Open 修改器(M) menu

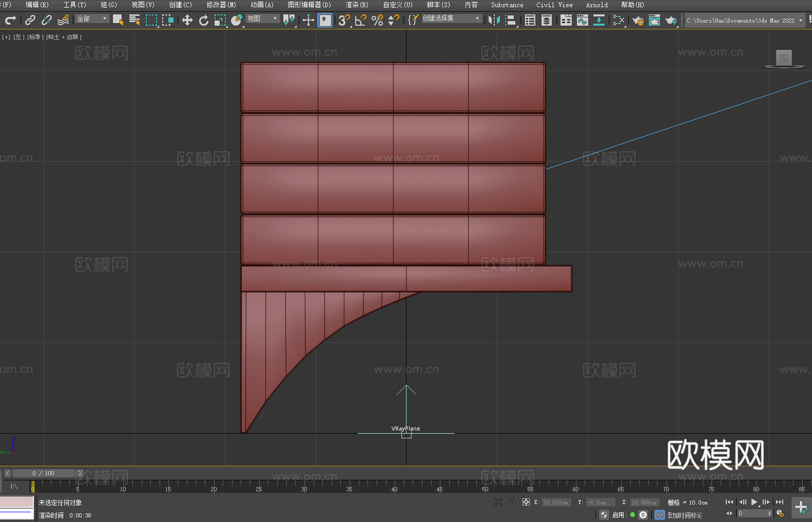(x=221, y=5)
